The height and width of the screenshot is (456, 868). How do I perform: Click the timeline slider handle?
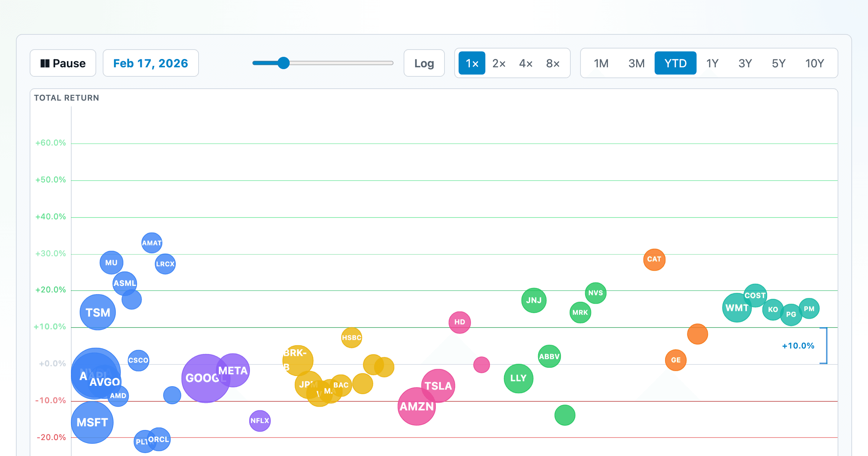(284, 63)
